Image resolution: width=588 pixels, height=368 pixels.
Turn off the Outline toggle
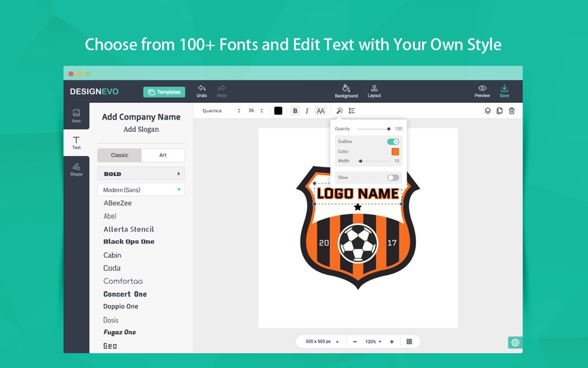(x=393, y=142)
